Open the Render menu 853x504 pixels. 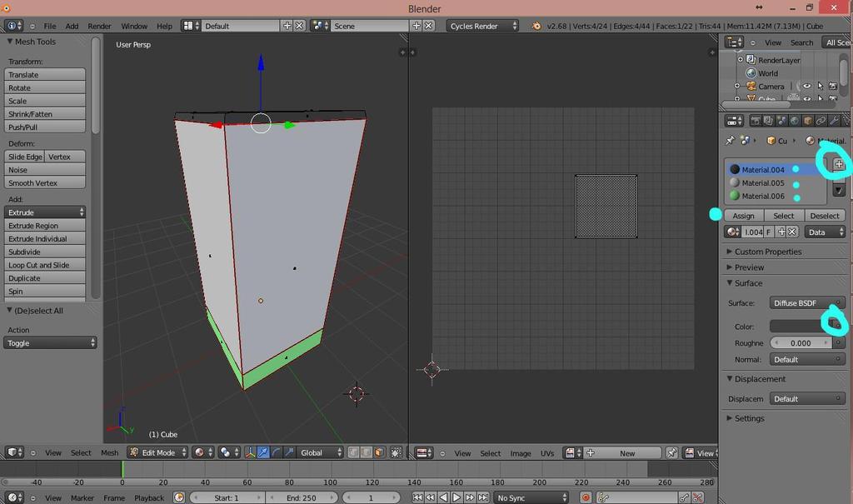pos(99,26)
